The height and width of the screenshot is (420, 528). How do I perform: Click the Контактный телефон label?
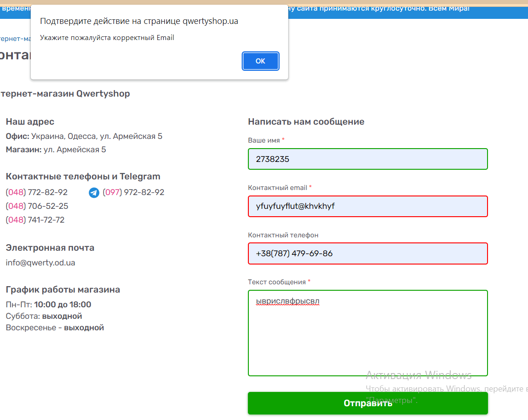[283, 235]
